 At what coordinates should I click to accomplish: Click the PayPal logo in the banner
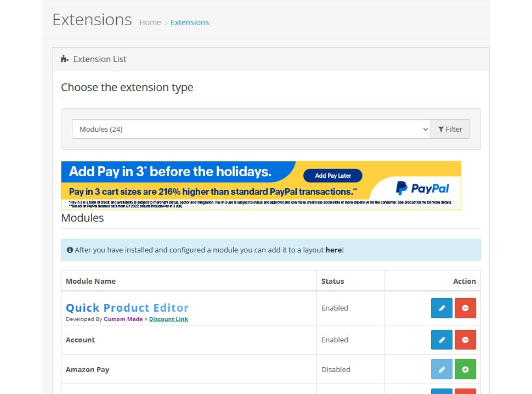pos(422,188)
